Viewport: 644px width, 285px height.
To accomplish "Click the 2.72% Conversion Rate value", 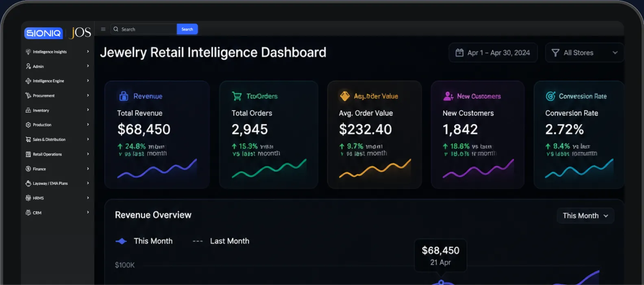I will tap(564, 129).
